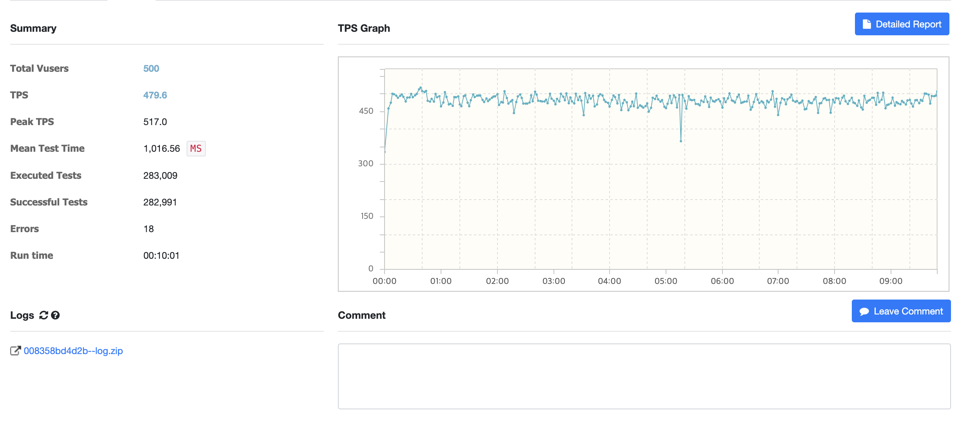Click the Errors count 18
Viewport: 980px width, 436px height.
click(x=149, y=229)
